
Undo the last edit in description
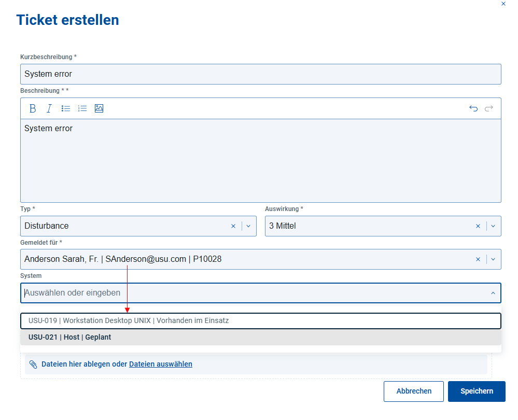coord(473,108)
